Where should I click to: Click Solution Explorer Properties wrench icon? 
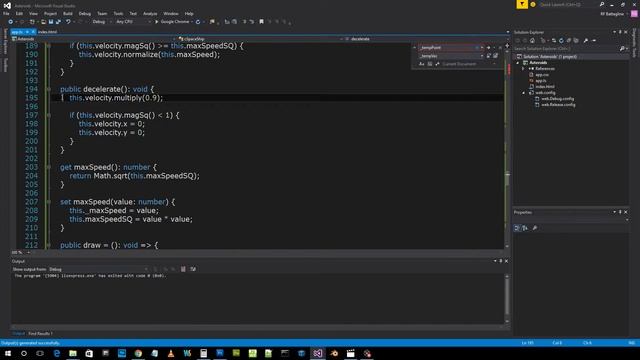pyautogui.click(x=586, y=40)
